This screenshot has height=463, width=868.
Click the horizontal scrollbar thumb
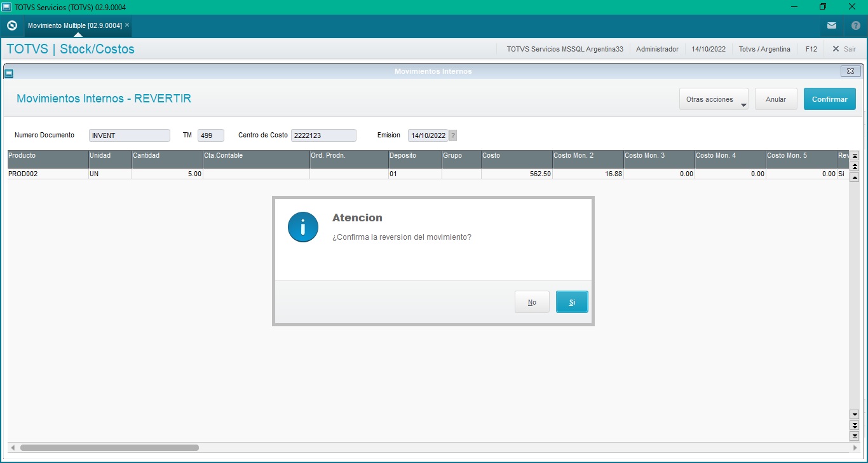click(x=109, y=448)
